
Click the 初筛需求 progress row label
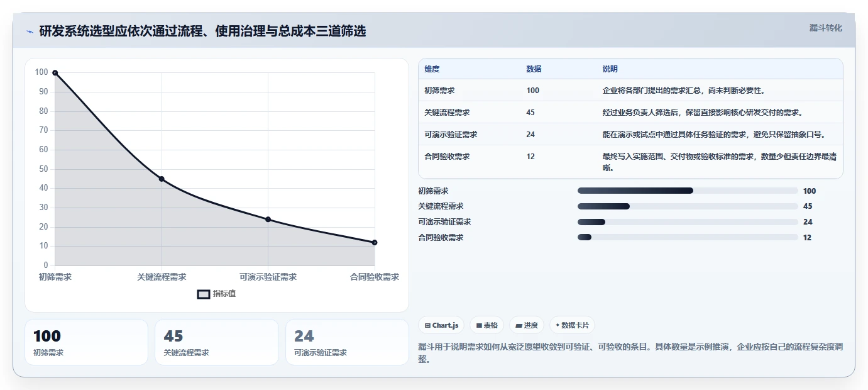[x=433, y=191]
